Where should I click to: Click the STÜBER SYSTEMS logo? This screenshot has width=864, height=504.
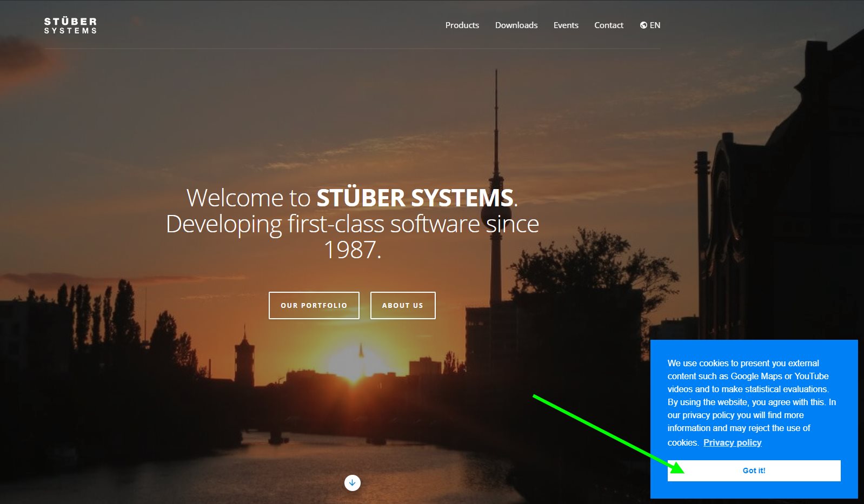70,25
